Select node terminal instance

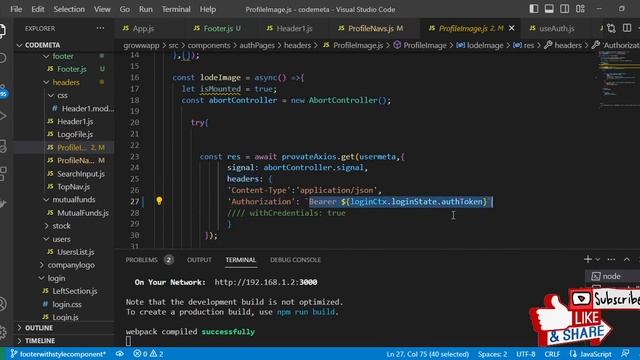pyautogui.click(x=612, y=276)
